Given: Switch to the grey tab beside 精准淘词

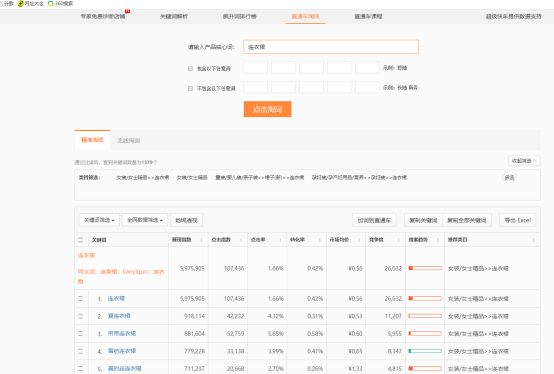Looking at the screenshot, I should [x=129, y=141].
